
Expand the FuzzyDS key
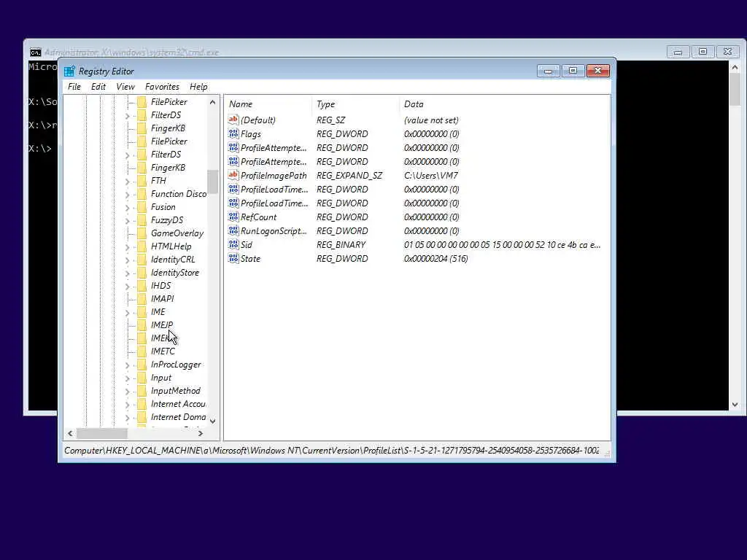pos(127,221)
